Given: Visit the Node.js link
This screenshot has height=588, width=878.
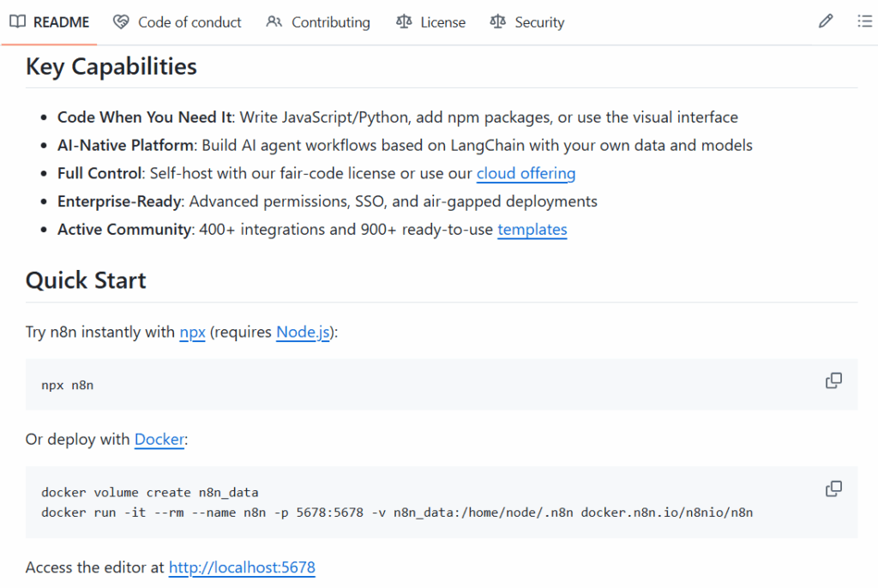Looking at the screenshot, I should coord(303,333).
